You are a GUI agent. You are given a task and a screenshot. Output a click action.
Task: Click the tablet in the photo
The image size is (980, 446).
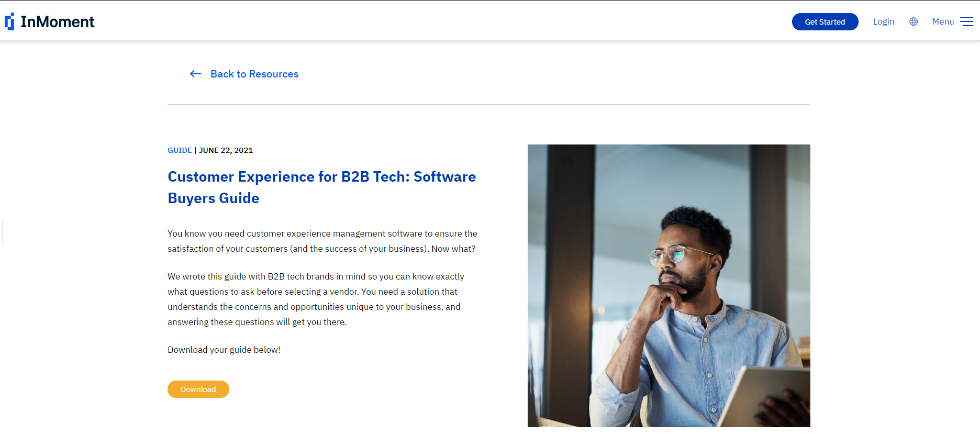(763, 396)
